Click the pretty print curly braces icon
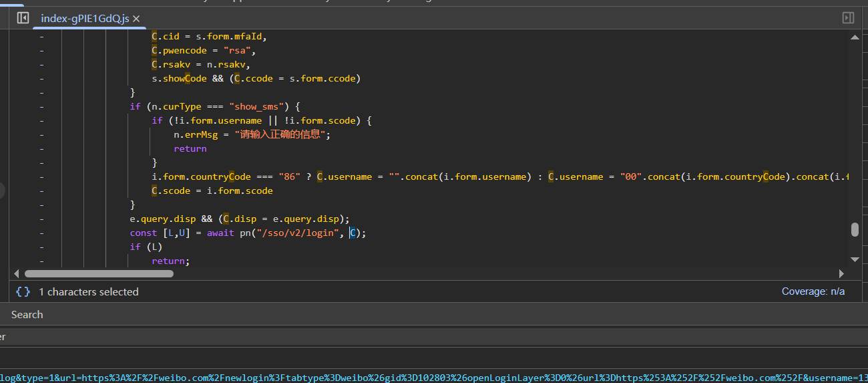Viewport: 868px width, 383px height. (x=23, y=291)
